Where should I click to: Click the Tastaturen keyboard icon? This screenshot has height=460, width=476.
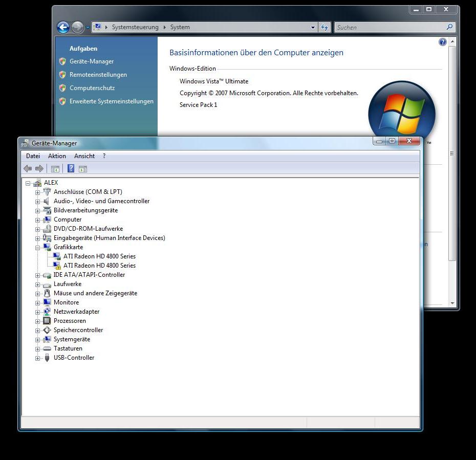[x=47, y=348]
